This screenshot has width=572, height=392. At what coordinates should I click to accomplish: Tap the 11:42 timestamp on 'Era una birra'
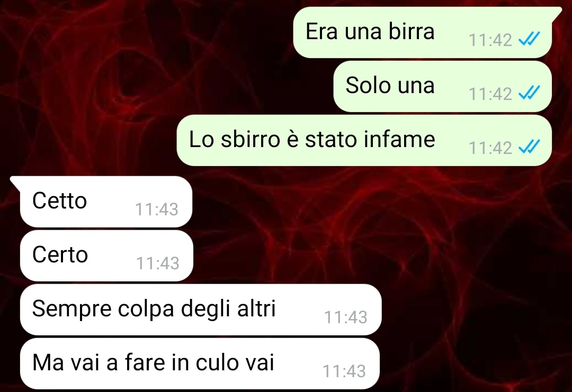[x=490, y=40]
